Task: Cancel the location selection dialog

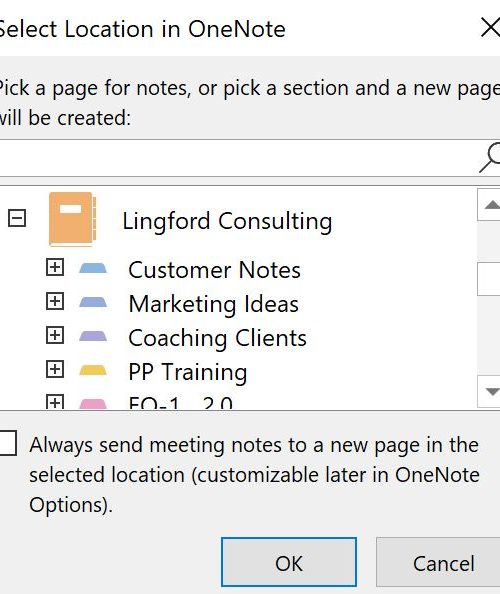Action: pos(439,562)
